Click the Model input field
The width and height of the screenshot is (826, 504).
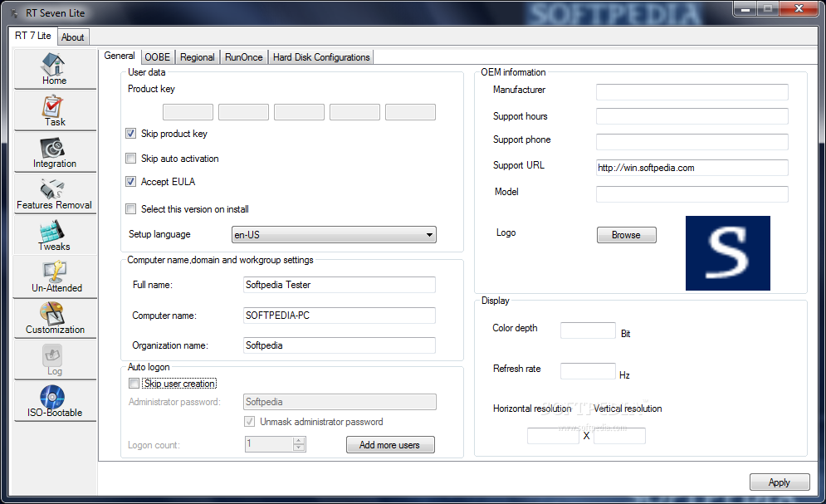692,194
